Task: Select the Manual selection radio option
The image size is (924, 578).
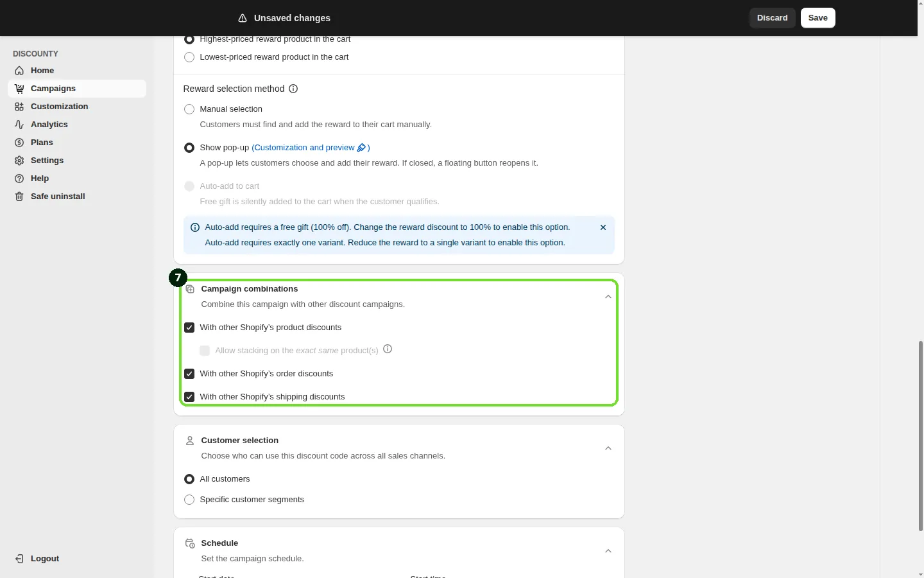Action: (189, 109)
